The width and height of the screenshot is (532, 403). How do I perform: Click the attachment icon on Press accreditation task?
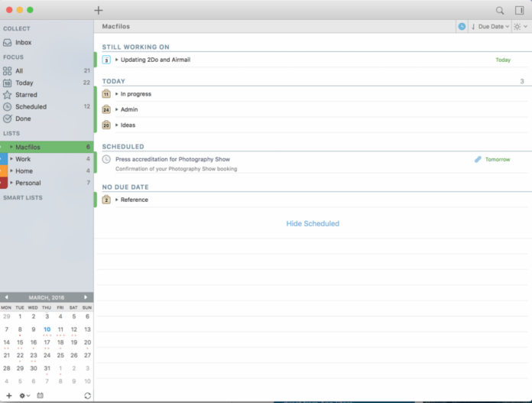click(x=478, y=159)
